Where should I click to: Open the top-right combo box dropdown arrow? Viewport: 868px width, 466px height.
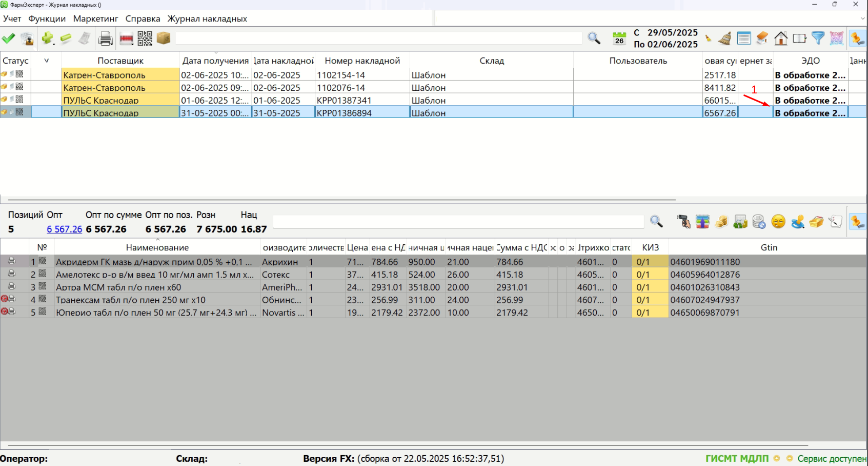862,18
